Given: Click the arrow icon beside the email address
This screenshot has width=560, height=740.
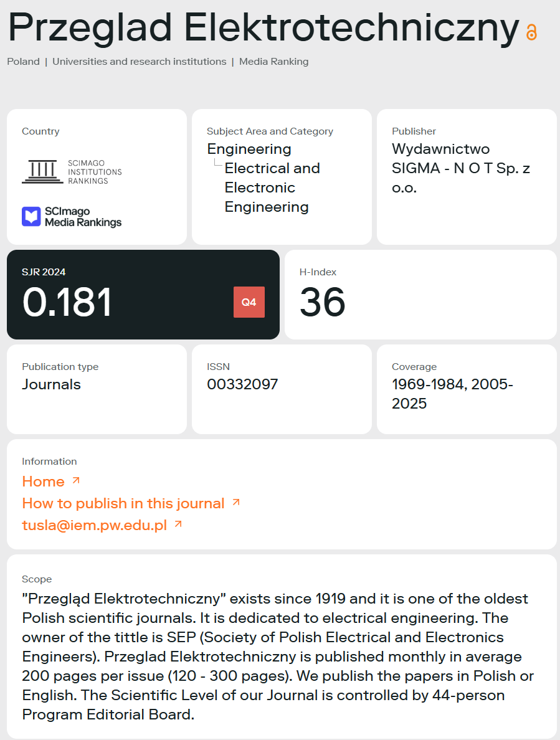Looking at the screenshot, I should point(178,524).
